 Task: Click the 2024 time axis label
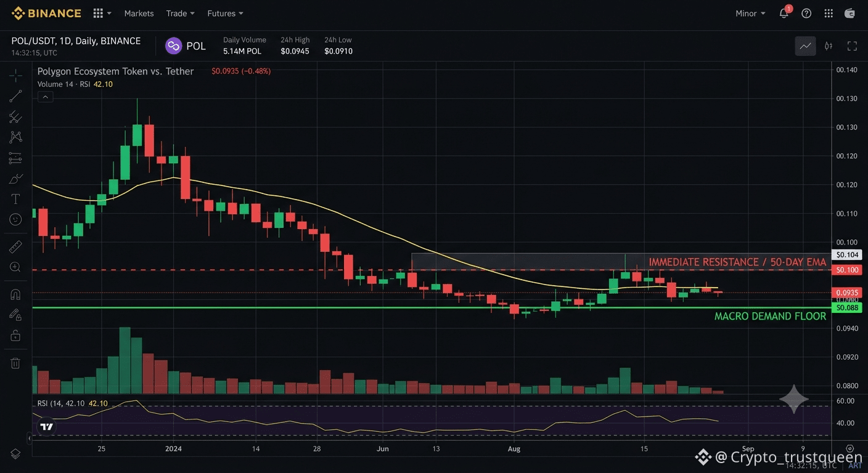pos(174,449)
